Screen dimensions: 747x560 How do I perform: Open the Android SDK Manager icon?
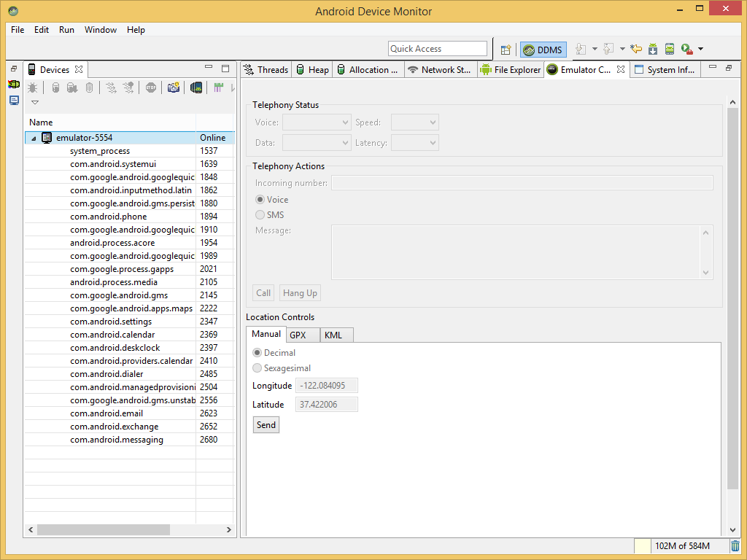[x=653, y=49]
